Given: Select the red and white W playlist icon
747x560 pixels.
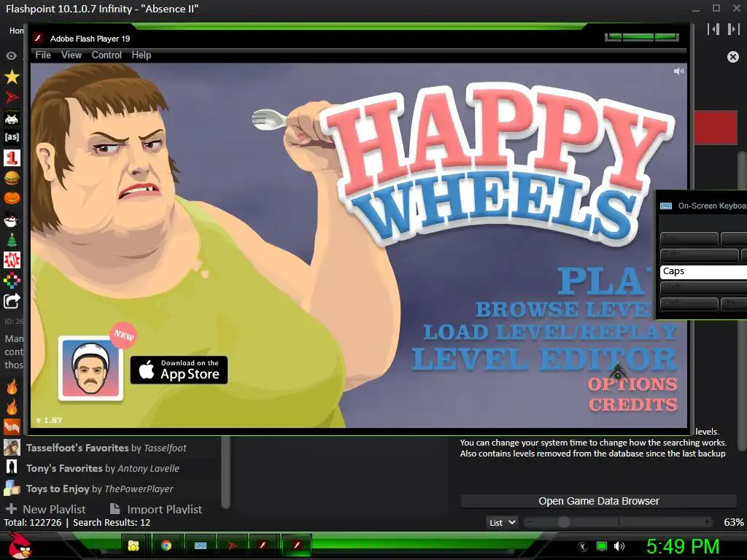Looking at the screenshot, I should tap(12, 260).
